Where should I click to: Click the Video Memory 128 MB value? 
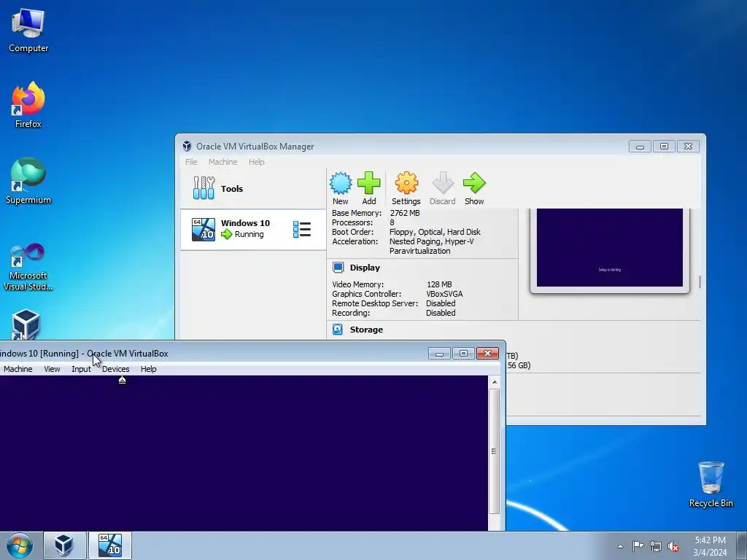[x=439, y=284]
